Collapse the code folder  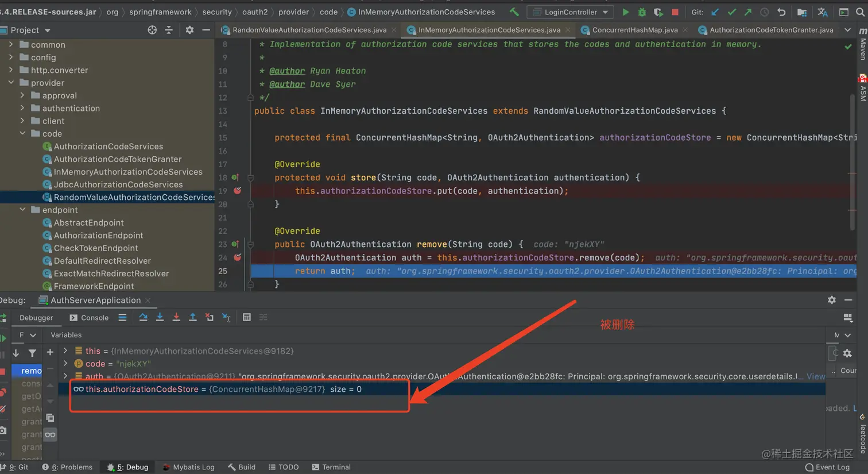(x=22, y=133)
